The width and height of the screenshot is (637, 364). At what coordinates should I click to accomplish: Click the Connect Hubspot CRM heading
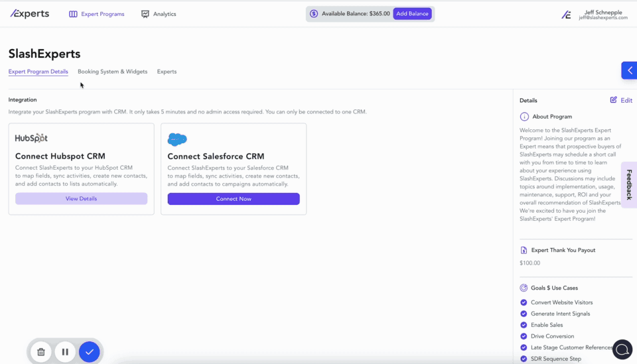60,156
